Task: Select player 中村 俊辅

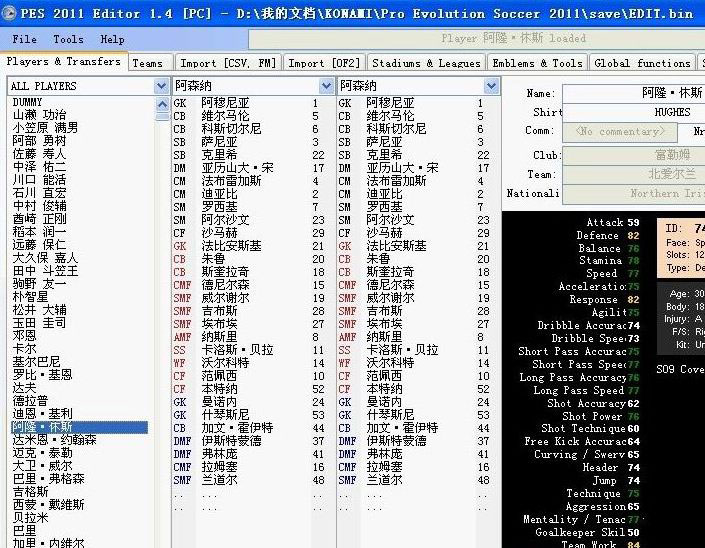Action: [x=39, y=206]
